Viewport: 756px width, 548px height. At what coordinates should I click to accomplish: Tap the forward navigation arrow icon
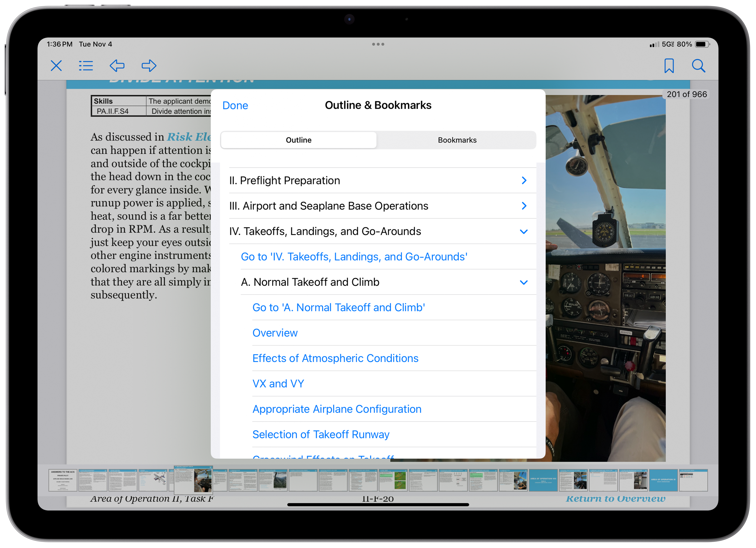pyautogui.click(x=149, y=66)
